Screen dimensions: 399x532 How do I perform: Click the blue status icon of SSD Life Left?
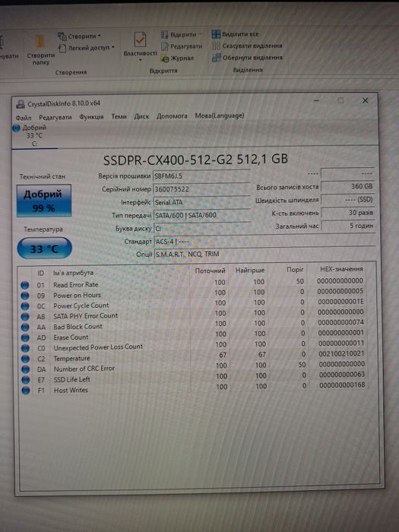coord(26,380)
